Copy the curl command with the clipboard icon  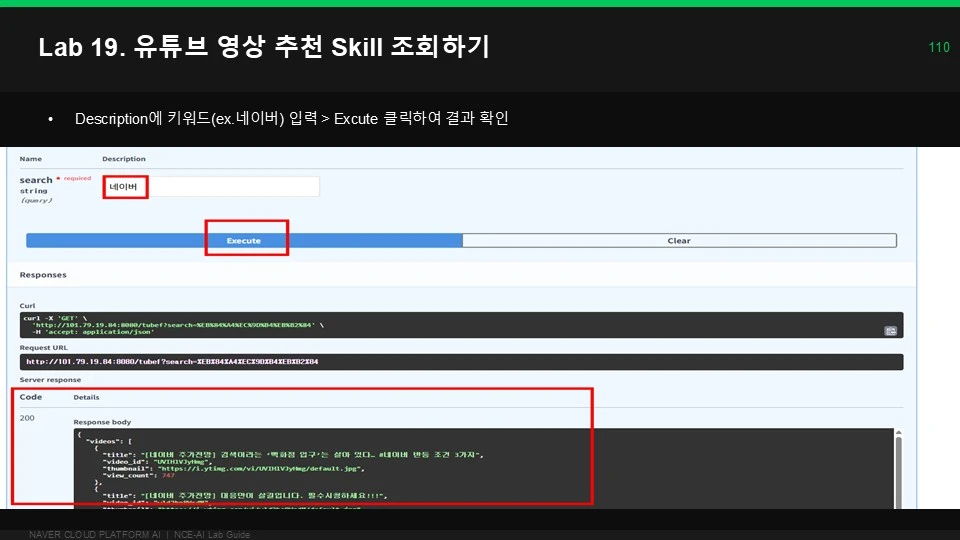pyautogui.click(x=891, y=331)
